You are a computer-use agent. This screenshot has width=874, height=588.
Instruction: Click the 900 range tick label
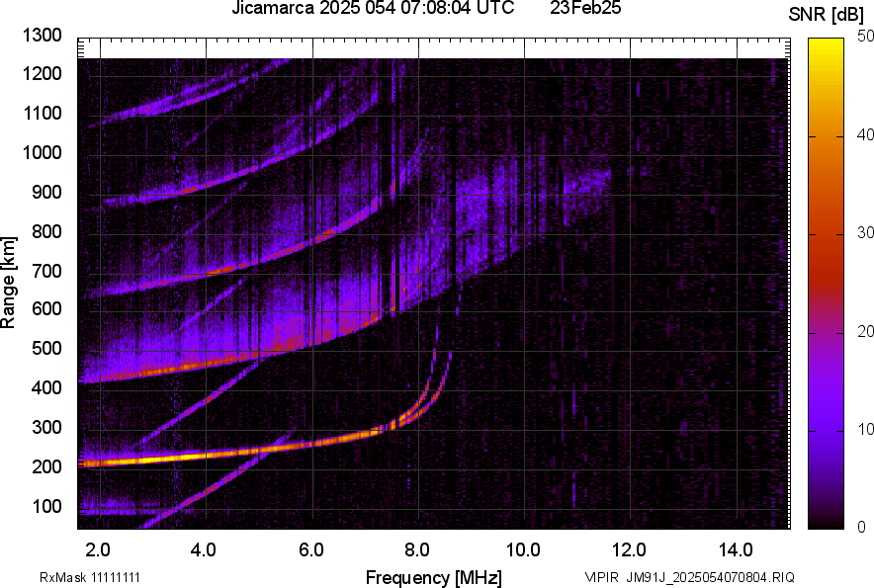pyautogui.click(x=46, y=193)
